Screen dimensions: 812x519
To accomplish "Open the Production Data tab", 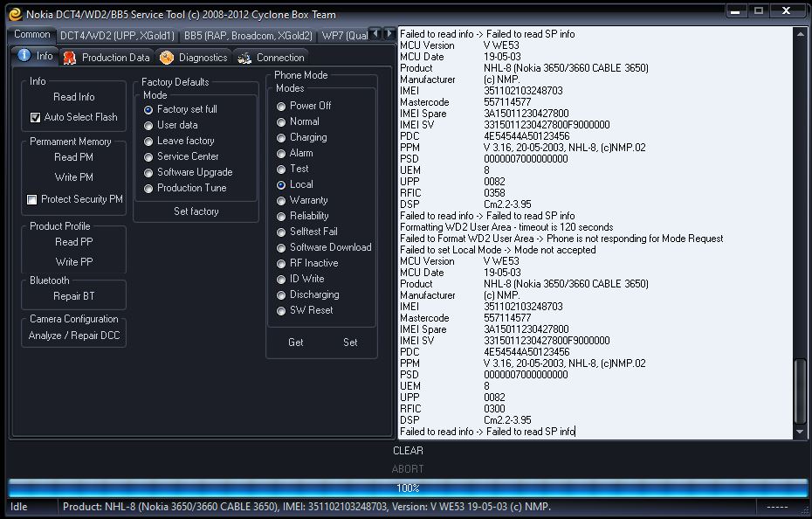I will (107, 58).
